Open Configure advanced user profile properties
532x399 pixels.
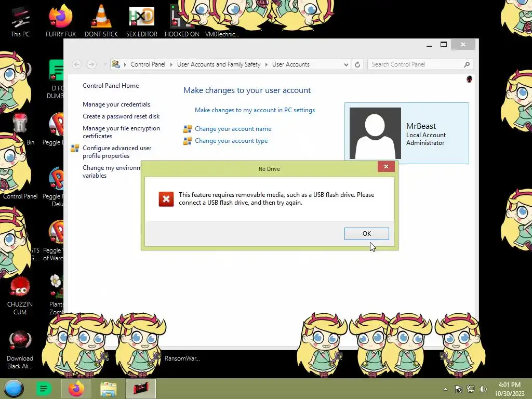(x=117, y=152)
